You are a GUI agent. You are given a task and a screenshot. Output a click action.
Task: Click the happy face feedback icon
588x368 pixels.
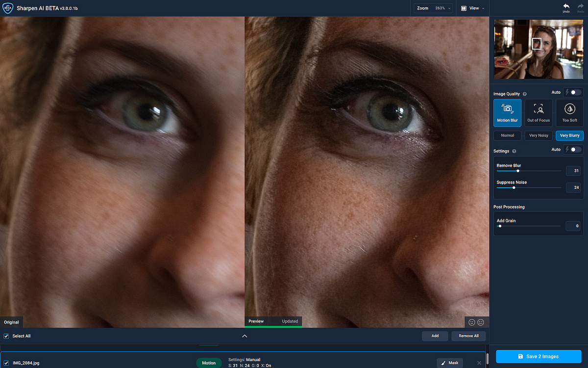472,322
